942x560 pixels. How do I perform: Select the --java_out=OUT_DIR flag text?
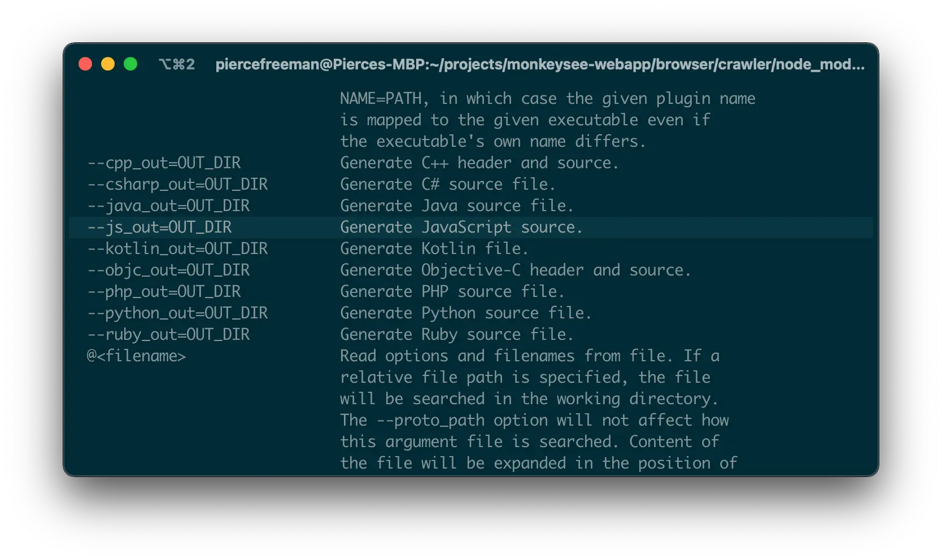(x=169, y=205)
